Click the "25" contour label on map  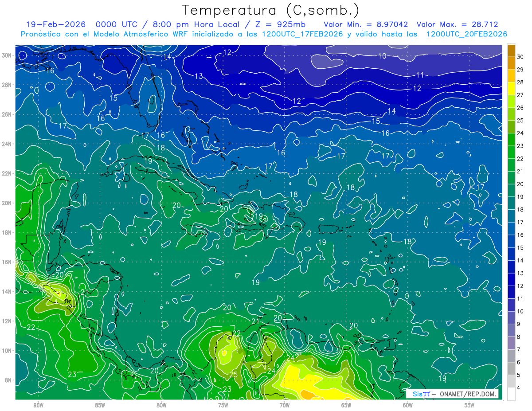pyautogui.click(x=234, y=375)
